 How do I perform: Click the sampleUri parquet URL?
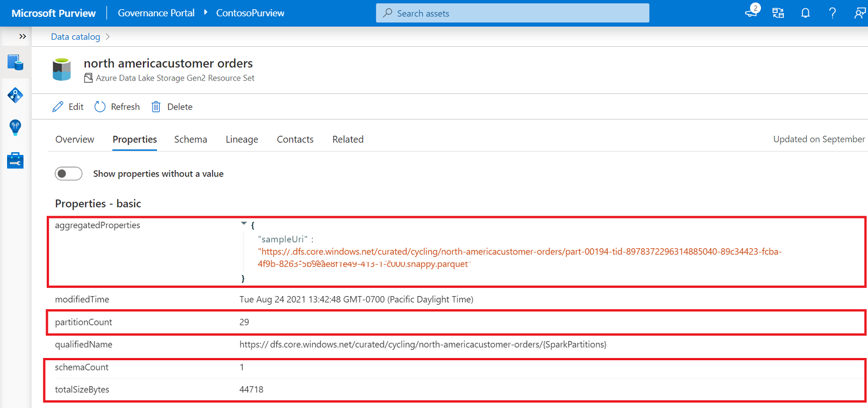(520, 258)
